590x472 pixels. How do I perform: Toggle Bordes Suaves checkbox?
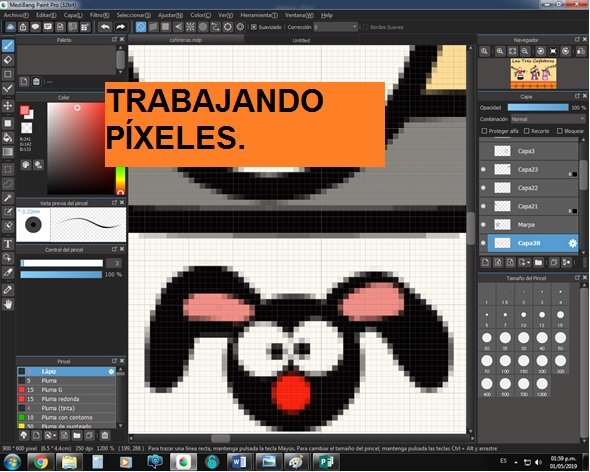pos(365,27)
